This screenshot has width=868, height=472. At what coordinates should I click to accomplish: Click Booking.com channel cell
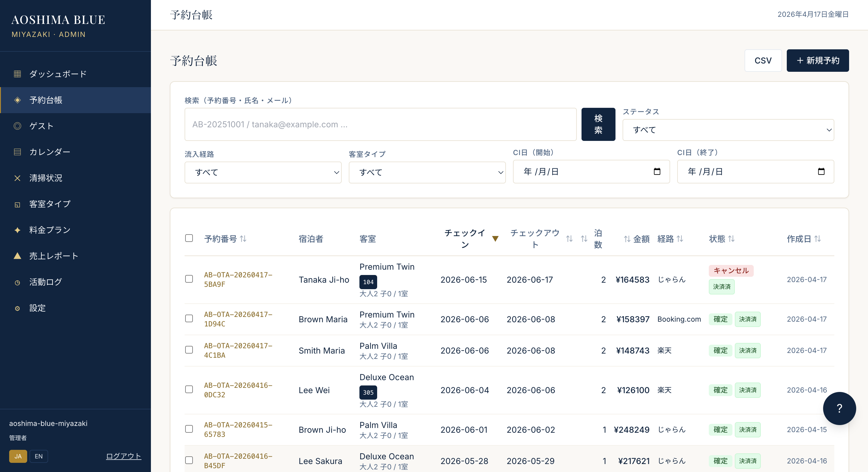click(x=679, y=319)
